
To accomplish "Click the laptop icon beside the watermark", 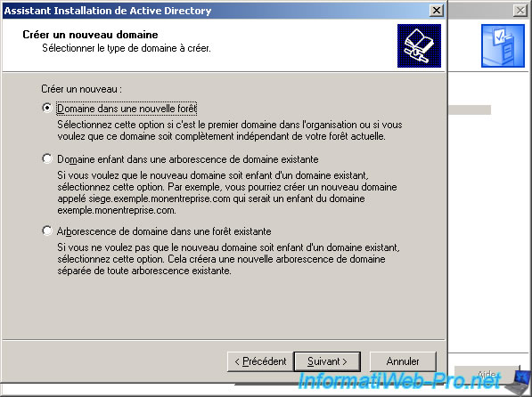I will coord(519,382).
